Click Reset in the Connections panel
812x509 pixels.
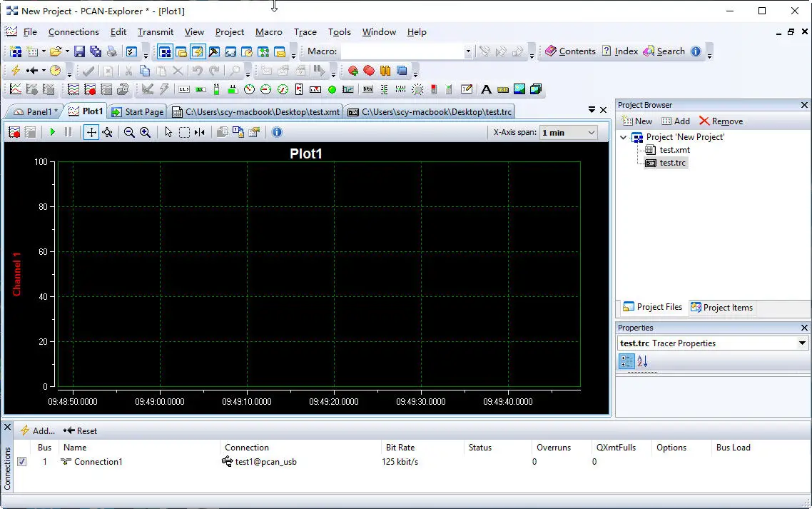click(x=80, y=430)
